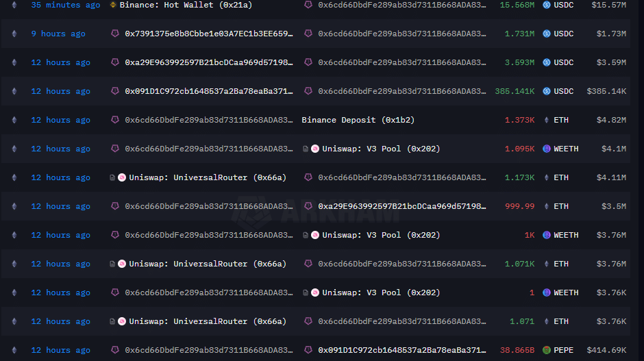
Task: Open Uniswap: V3 Pool (0x202) in the 1 WEETH row
Action: click(381, 292)
